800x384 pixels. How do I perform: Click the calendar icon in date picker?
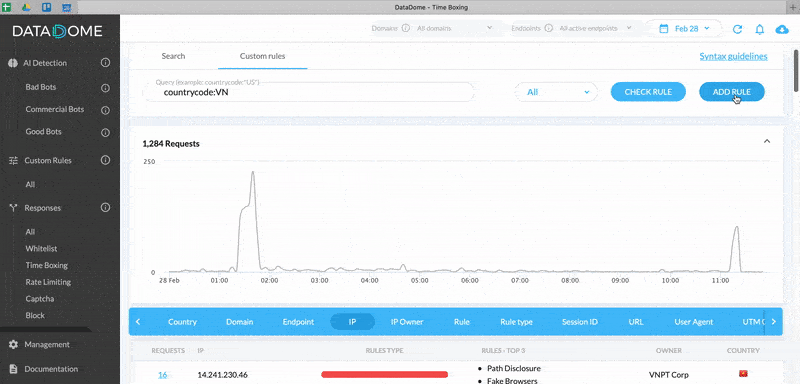click(x=664, y=29)
